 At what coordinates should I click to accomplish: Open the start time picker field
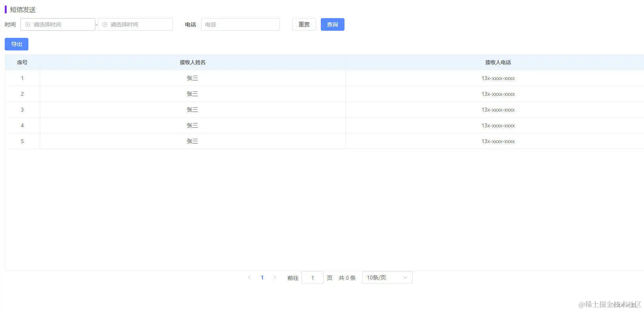pos(58,24)
